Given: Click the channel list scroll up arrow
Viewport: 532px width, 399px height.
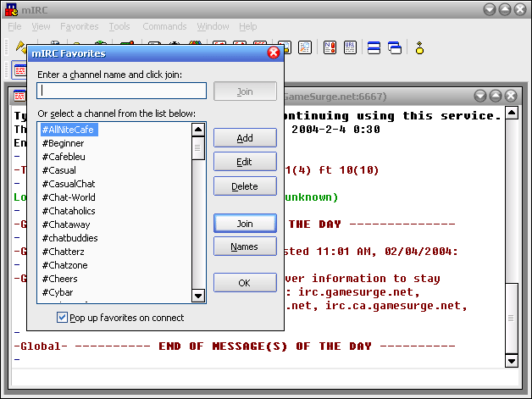Looking at the screenshot, I should tap(198, 130).
